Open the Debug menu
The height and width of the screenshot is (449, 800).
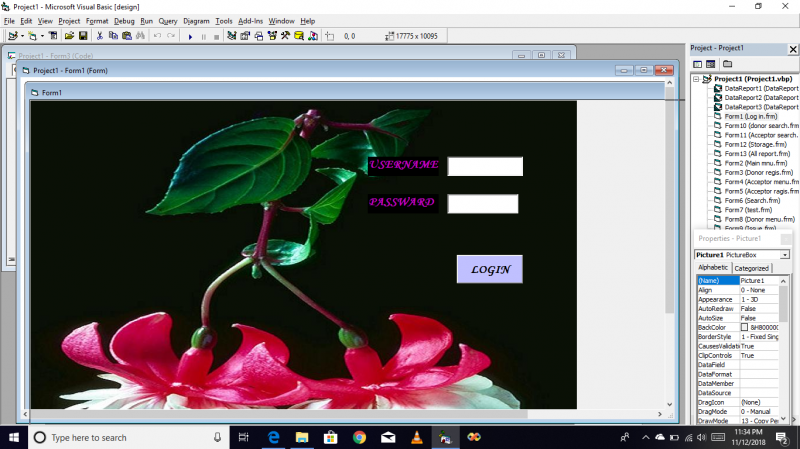pos(124,21)
